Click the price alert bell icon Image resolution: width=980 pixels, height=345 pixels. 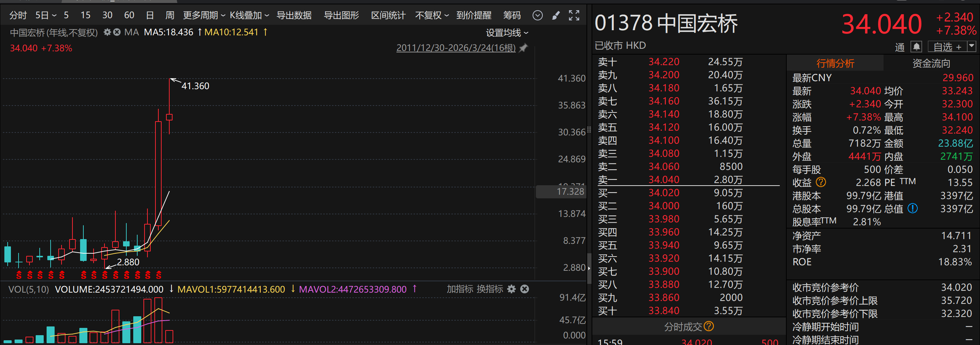click(916, 47)
